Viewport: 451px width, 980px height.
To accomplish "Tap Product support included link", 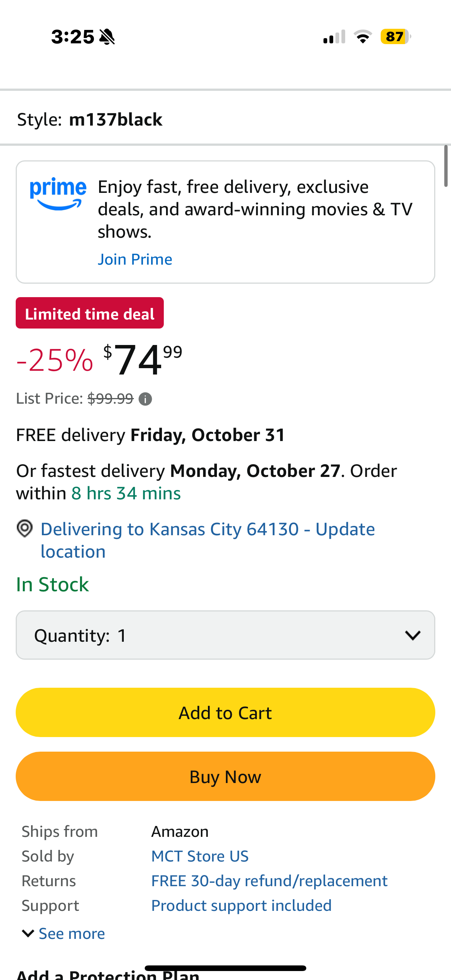I will (241, 905).
